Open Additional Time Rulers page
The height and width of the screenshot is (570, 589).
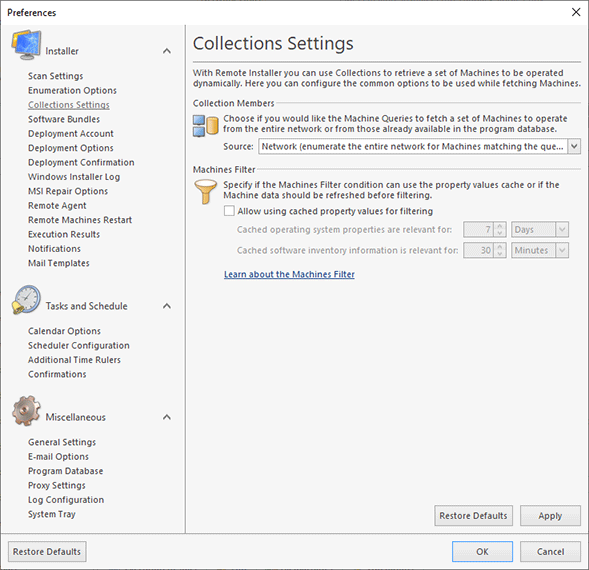coord(74,360)
